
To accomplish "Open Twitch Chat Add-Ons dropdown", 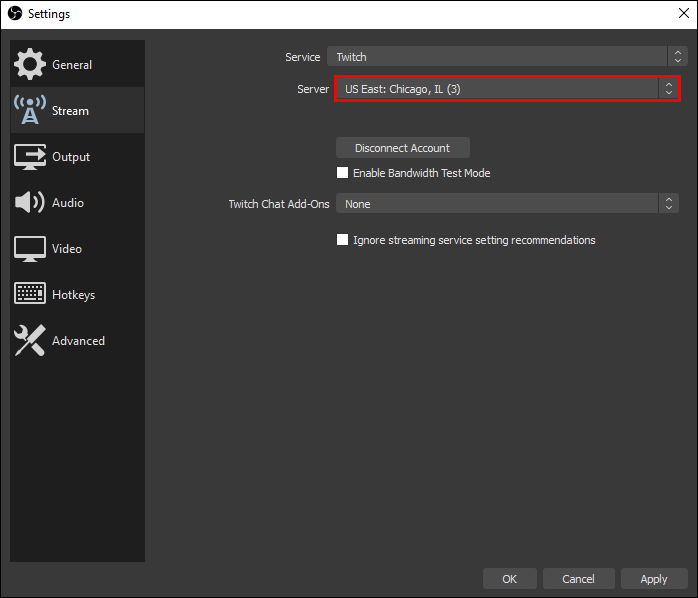I will tap(507, 204).
